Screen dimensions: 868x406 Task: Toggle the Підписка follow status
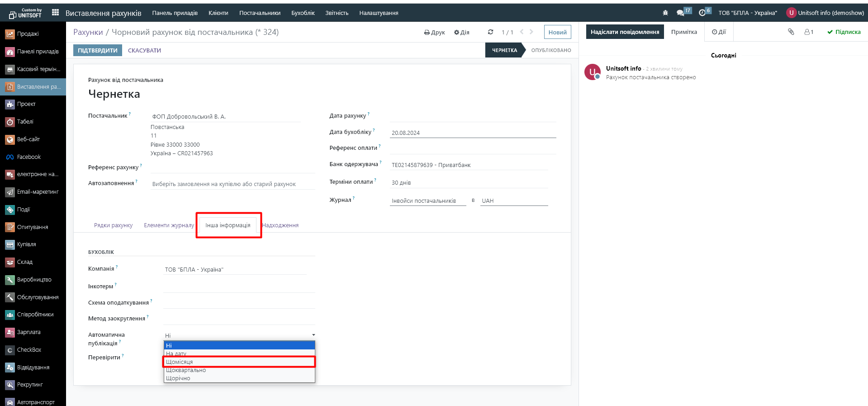844,32
